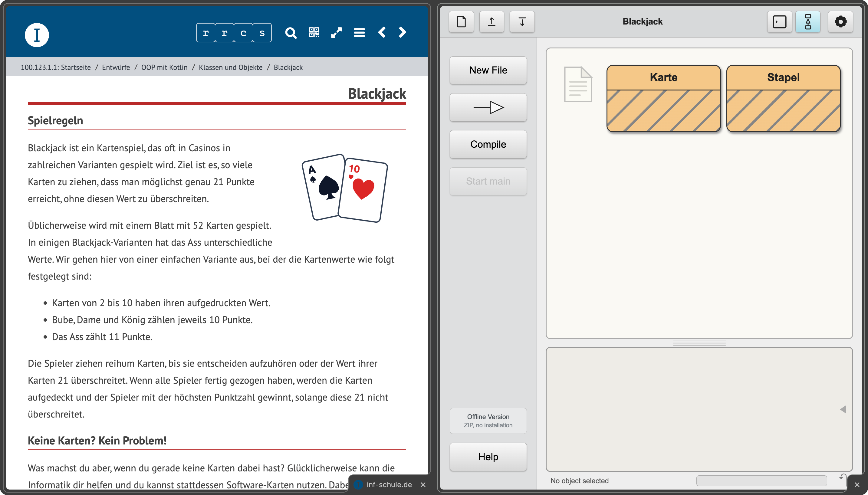Viewport: 868px width, 495px height.
Task: Select the inheritance arrow tool button
Action: tap(488, 107)
